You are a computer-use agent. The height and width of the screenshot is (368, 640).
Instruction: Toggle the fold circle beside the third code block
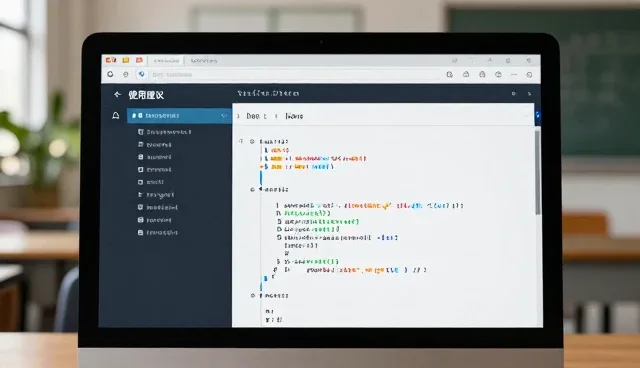tap(253, 295)
